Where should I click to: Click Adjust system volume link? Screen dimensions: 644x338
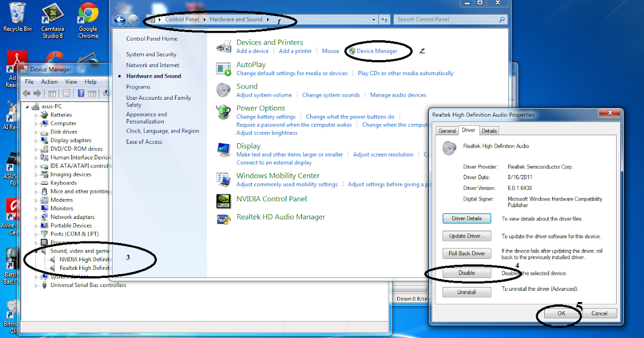(x=264, y=95)
